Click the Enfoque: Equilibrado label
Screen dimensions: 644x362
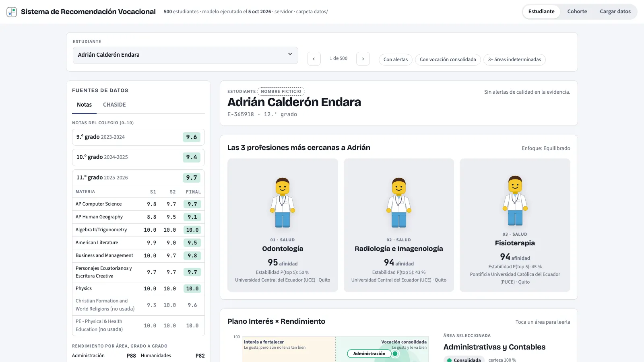(x=546, y=148)
